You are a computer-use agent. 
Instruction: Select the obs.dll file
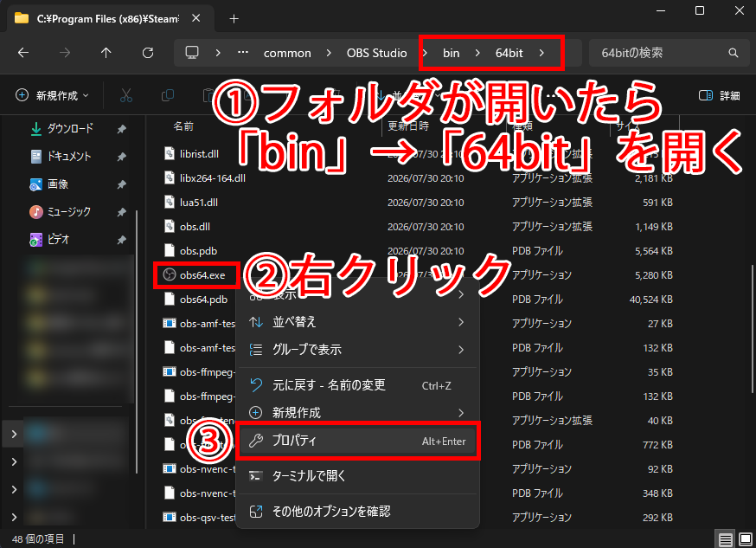pos(195,226)
